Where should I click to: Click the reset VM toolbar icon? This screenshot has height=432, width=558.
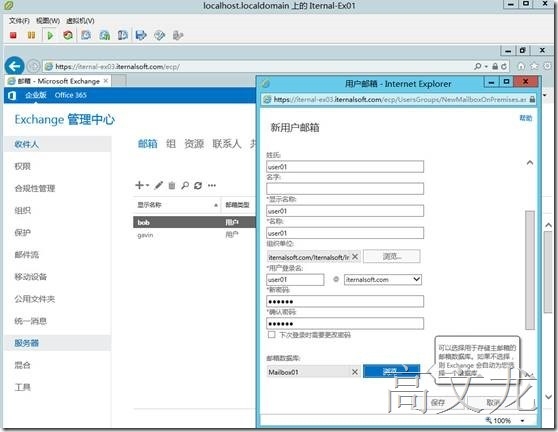click(68, 35)
